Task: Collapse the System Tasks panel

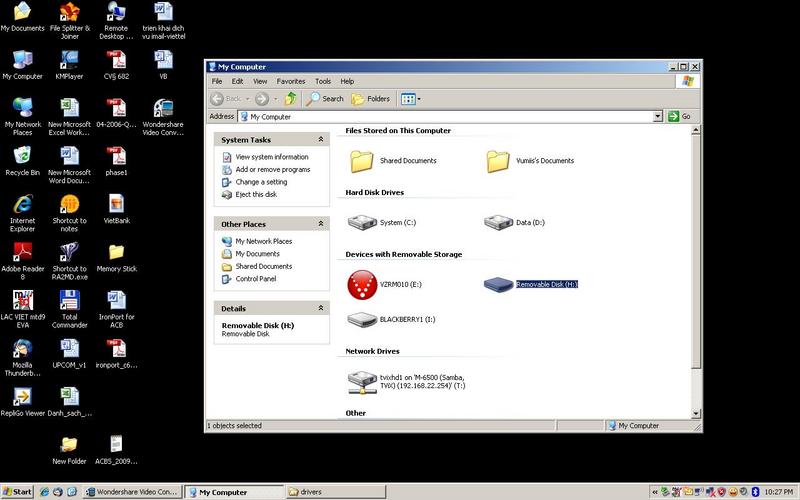Action: click(x=320, y=140)
